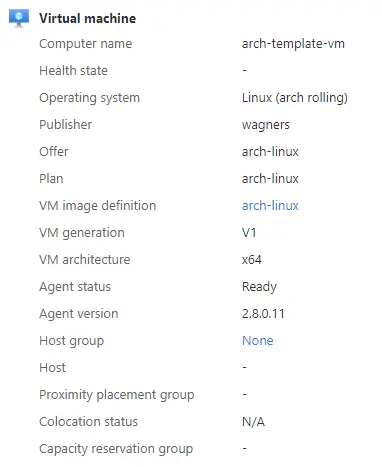Viewport: 382px width, 467px height.
Task: Click the Offer value arch-linux
Action: coord(270,151)
